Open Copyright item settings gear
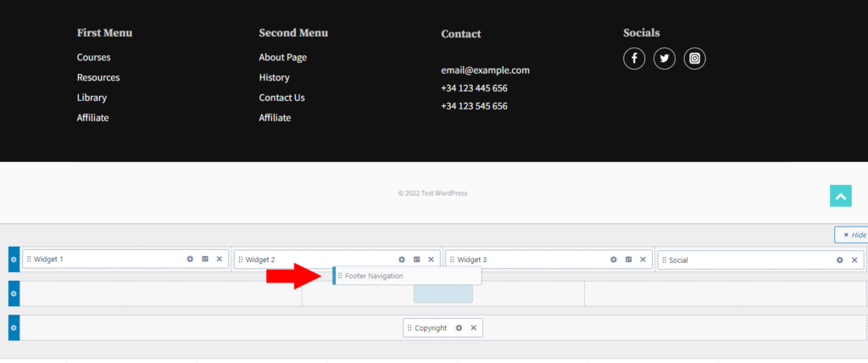Viewport: 868px width, 363px height. (x=459, y=327)
